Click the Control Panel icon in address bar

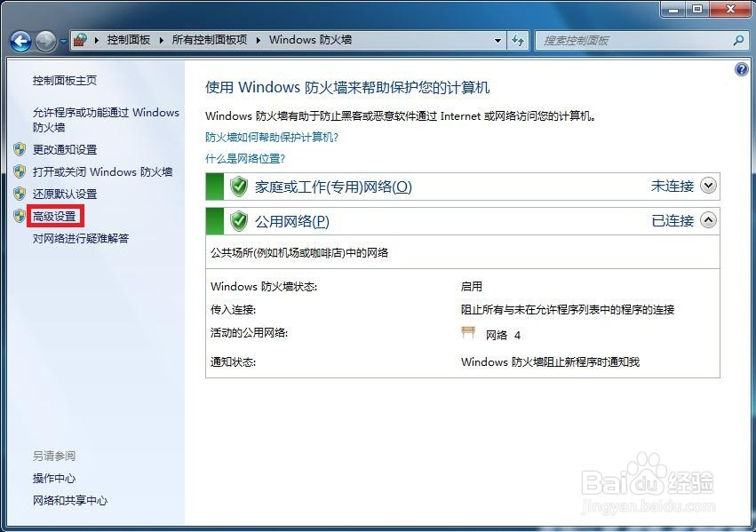[81, 40]
